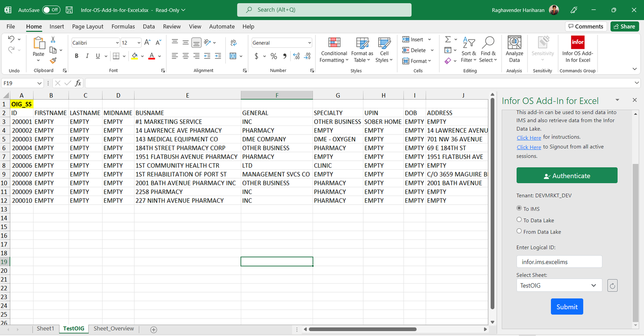This screenshot has height=336, width=644.
Task: Click the Cell Styles icon
Action: point(384,43)
